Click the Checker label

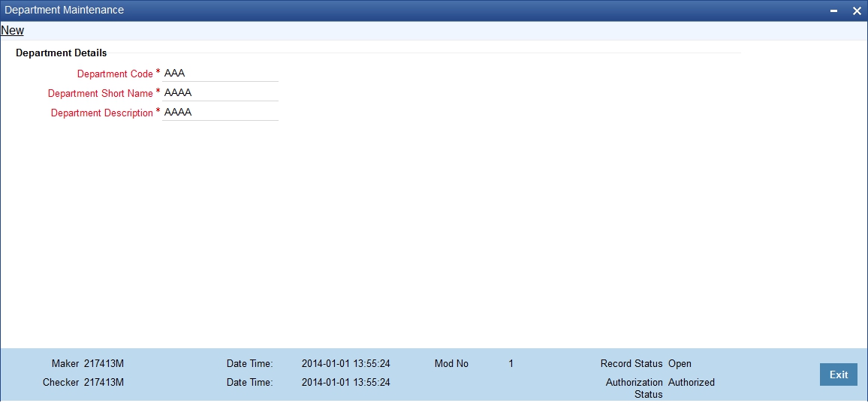(61, 382)
